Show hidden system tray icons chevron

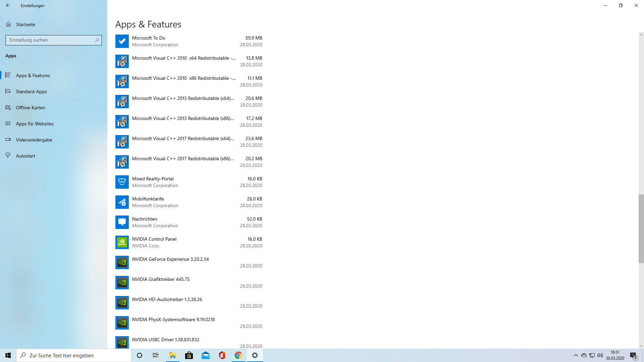[576, 355]
